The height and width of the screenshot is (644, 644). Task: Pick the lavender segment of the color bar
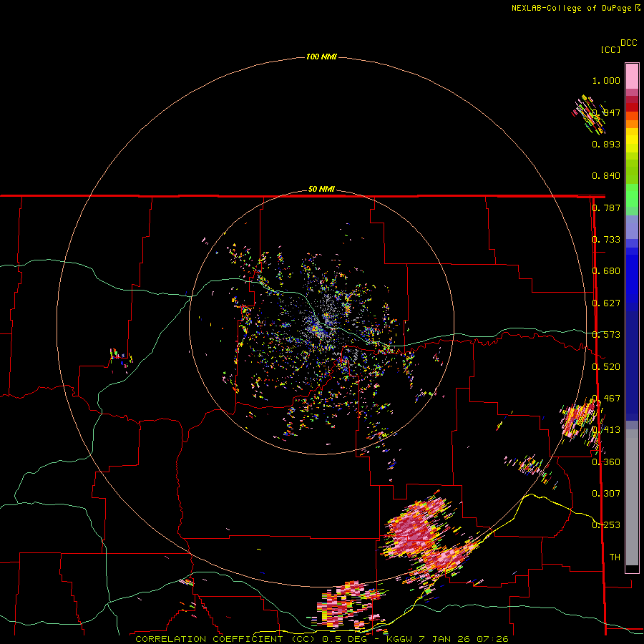pos(632,227)
